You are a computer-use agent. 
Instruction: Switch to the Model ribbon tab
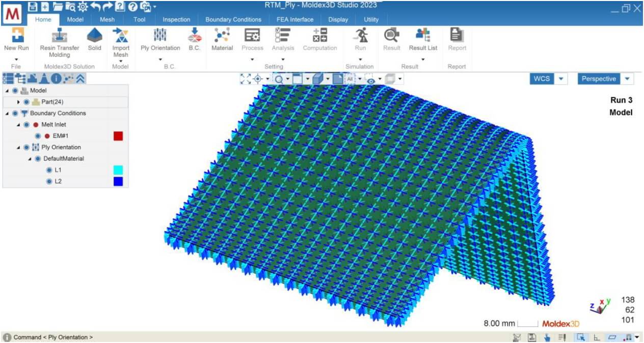75,20
